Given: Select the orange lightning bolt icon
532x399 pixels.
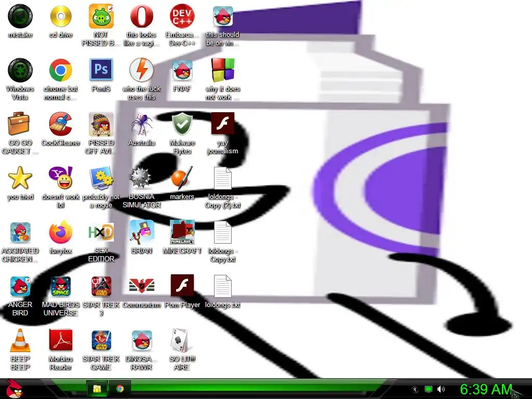Looking at the screenshot, I should 141,70.
